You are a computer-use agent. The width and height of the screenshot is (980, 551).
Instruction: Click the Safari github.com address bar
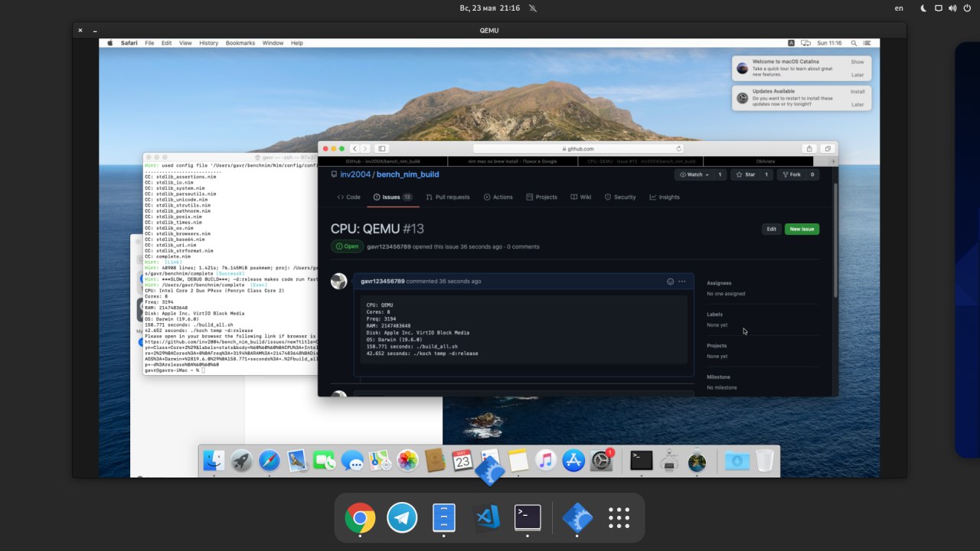(578, 148)
